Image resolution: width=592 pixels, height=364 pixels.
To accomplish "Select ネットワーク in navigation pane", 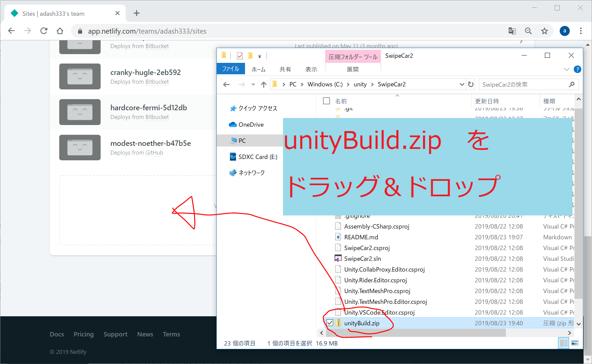I will pos(247,173).
